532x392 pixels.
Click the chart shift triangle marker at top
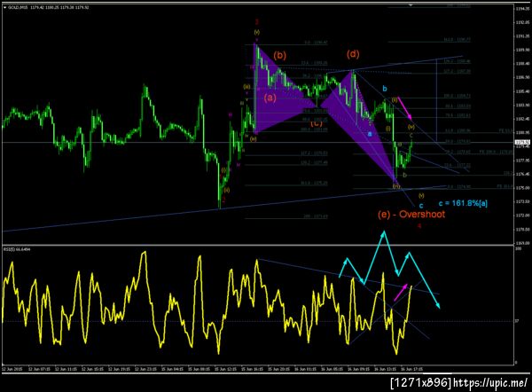click(411, 5)
